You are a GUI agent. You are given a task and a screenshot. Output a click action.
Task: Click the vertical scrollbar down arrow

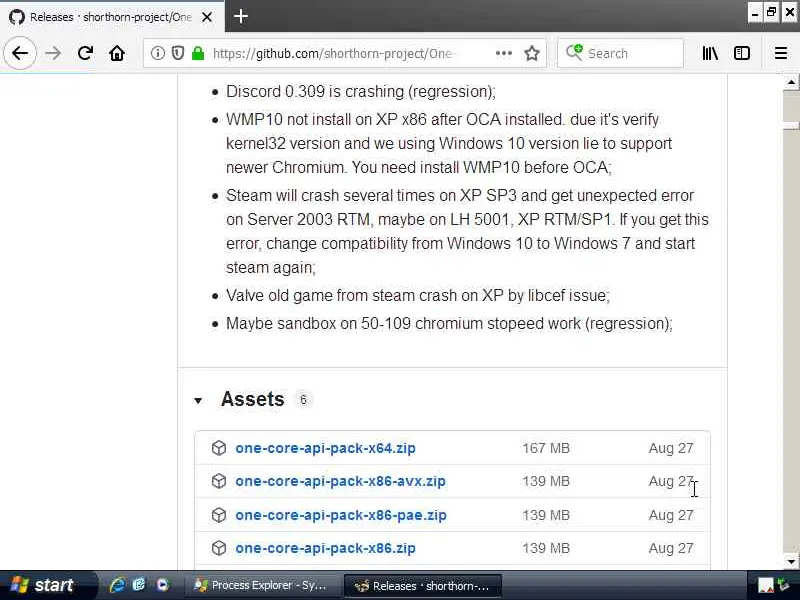[791, 561]
